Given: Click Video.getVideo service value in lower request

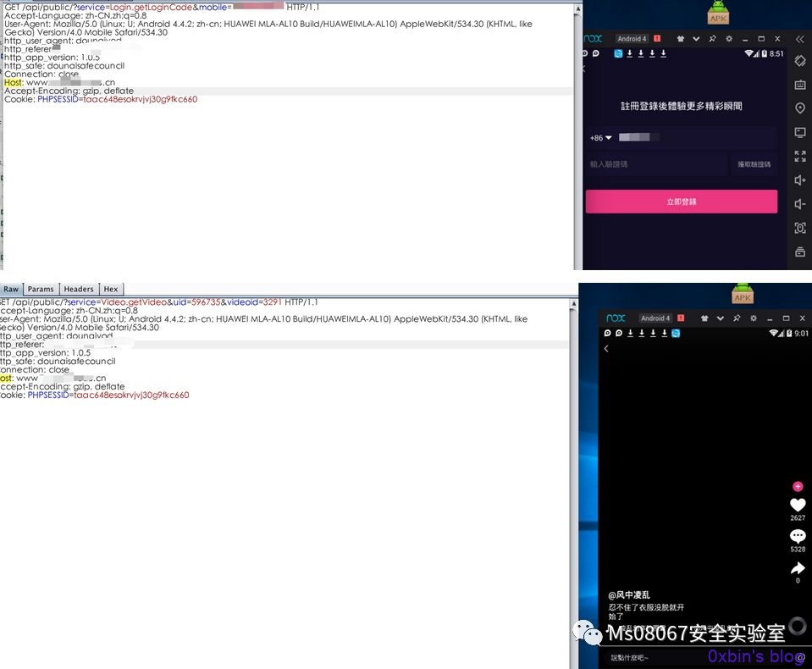Looking at the screenshot, I should [134, 301].
